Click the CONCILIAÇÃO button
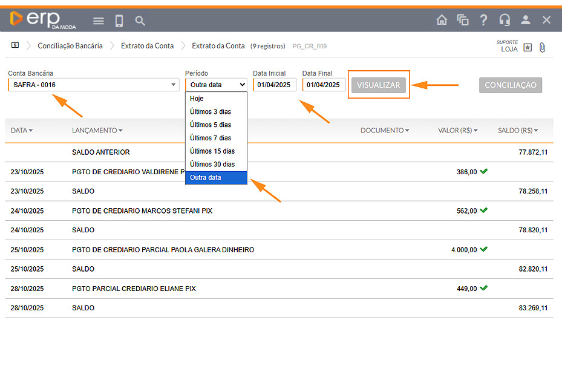The image size is (562, 392). tap(510, 85)
